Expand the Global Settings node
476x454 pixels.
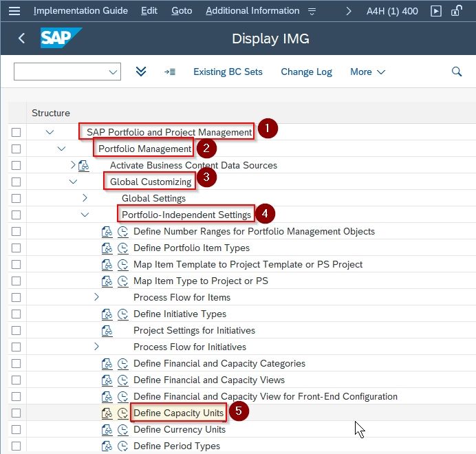click(85, 198)
